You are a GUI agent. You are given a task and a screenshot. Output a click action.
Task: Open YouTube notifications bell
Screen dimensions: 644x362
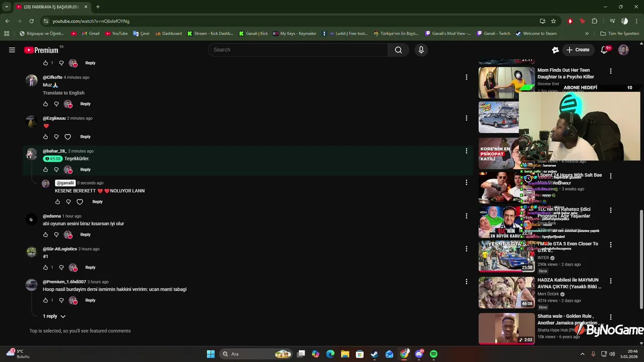(x=604, y=50)
